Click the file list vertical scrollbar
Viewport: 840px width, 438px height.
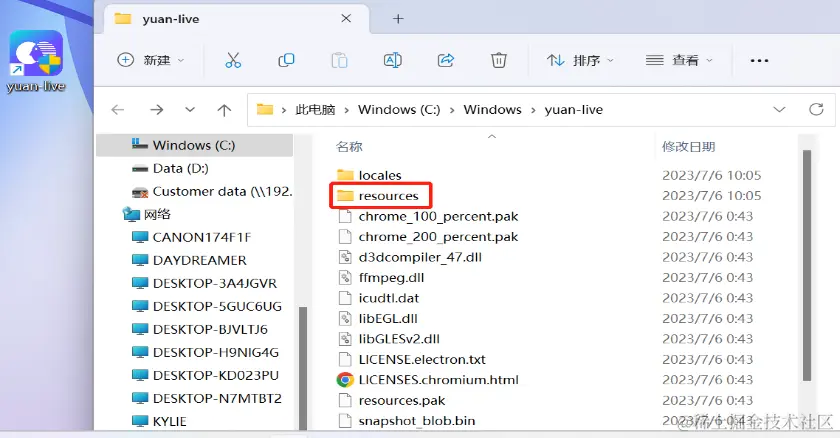click(x=807, y=265)
